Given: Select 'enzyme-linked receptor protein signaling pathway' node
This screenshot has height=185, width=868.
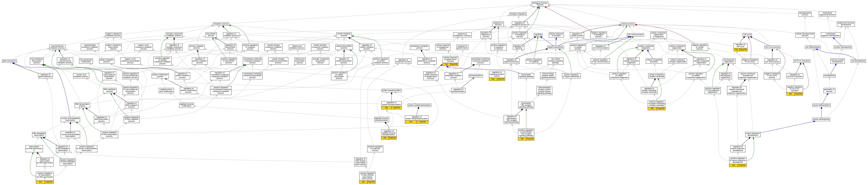Looking at the screenshot, I should coord(548,76).
